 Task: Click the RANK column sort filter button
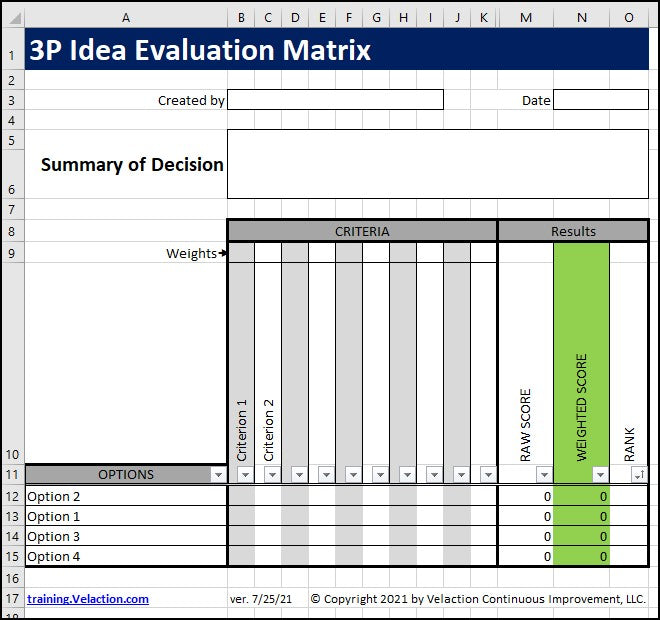(x=638, y=475)
